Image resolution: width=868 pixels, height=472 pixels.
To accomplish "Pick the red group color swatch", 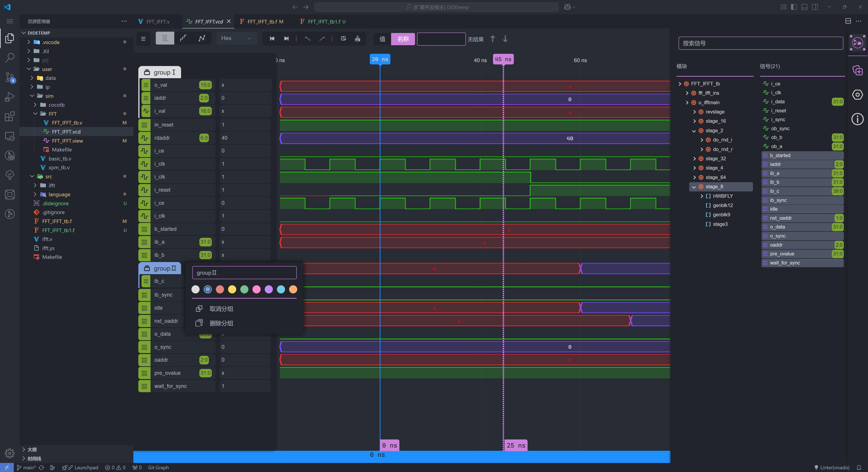I will click(x=220, y=289).
